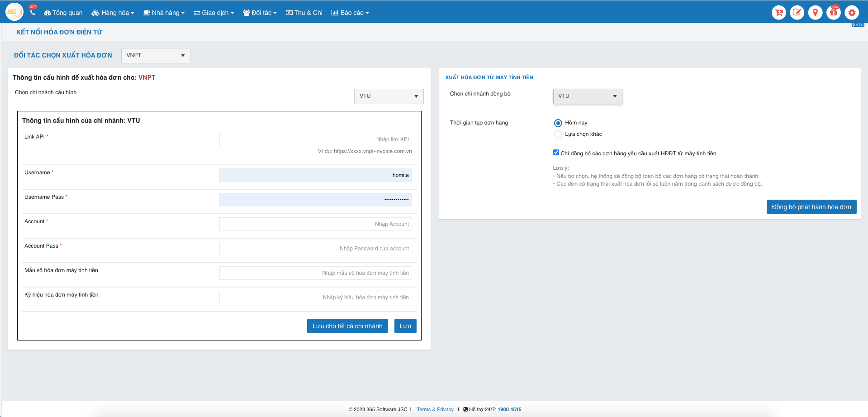The image size is (868, 417).
Task: Open Thu & Chi menu
Action: (x=304, y=13)
